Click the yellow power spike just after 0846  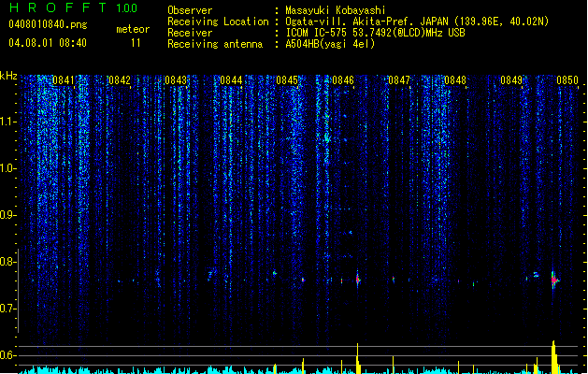[358, 359]
